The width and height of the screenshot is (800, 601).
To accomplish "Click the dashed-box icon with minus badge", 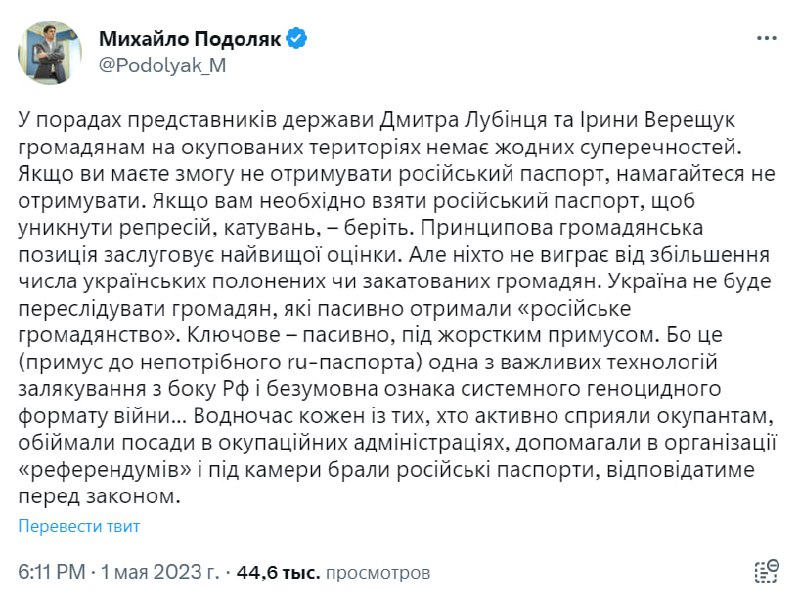I will click(766, 573).
